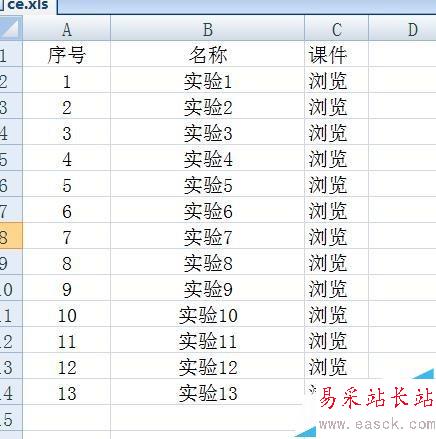436x439 pixels.
Task: Click serial number 9 in column A
Action: pyautogui.click(x=67, y=289)
